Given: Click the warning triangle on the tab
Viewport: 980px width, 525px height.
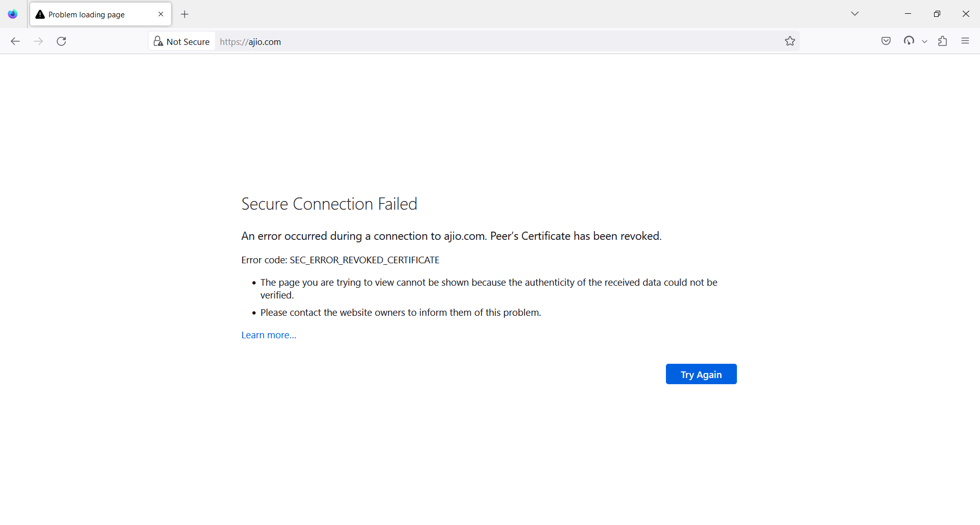Looking at the screenshot, I should [40, 14].
